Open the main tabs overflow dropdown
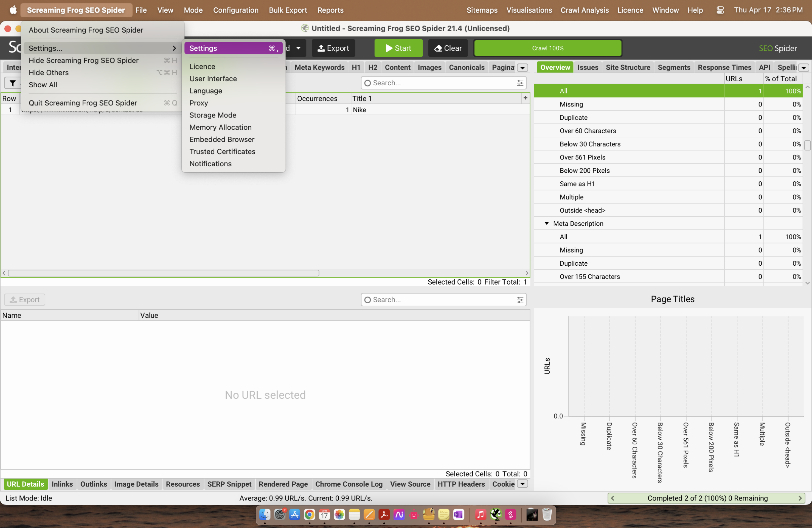Image resolution: width=812 pixels, height=528 pixels. click(x=522, y=68)
